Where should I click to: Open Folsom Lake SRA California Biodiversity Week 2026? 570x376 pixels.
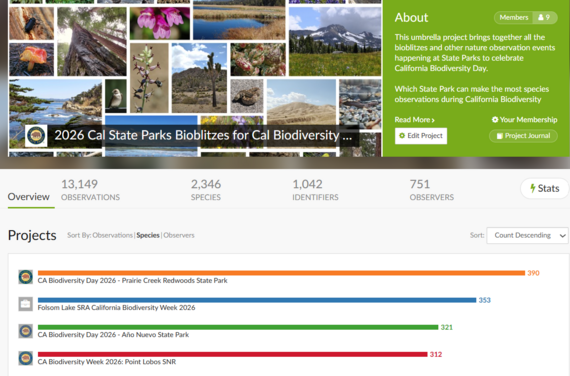[116, 308]
